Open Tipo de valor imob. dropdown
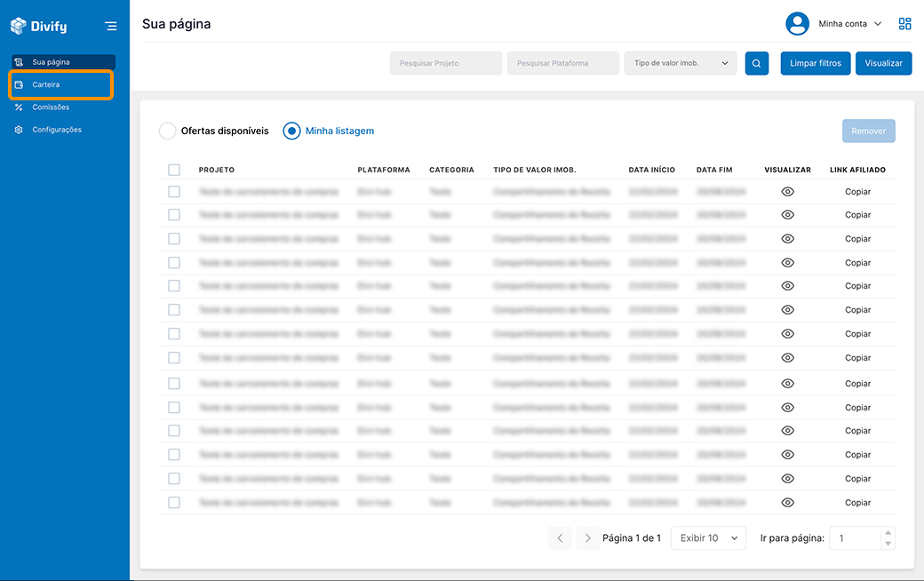 click(680, 63)
